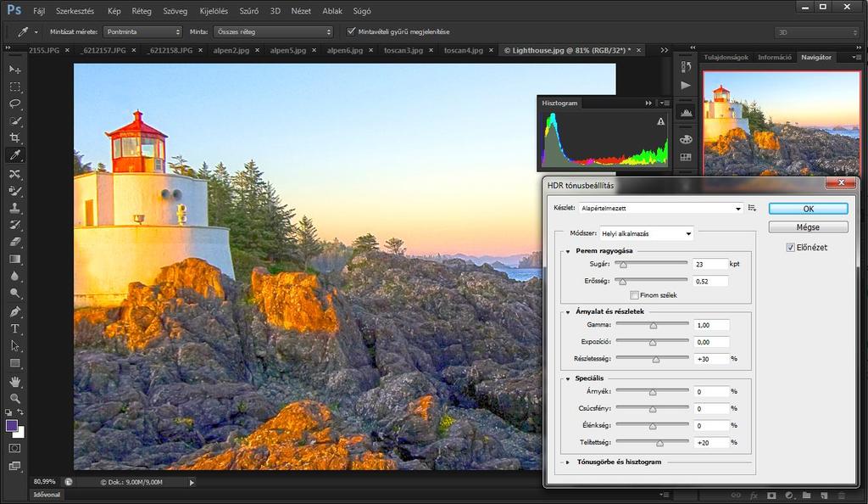Collapse the Perem ragyogása section
The width and height of the screenshot is (868, 504).
(x=568, y=251)
